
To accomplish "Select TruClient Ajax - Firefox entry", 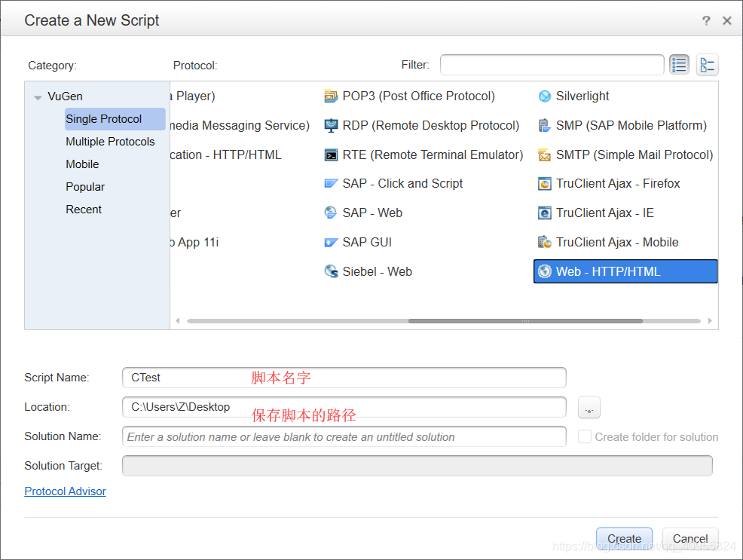I will coord(618,183).
